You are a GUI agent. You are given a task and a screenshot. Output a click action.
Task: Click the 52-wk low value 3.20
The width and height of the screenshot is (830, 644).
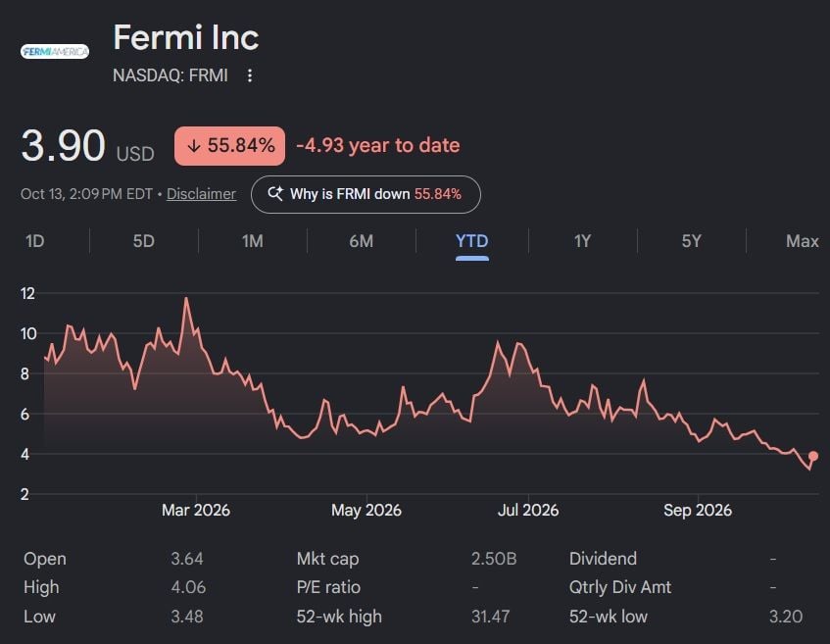(786, 617)
